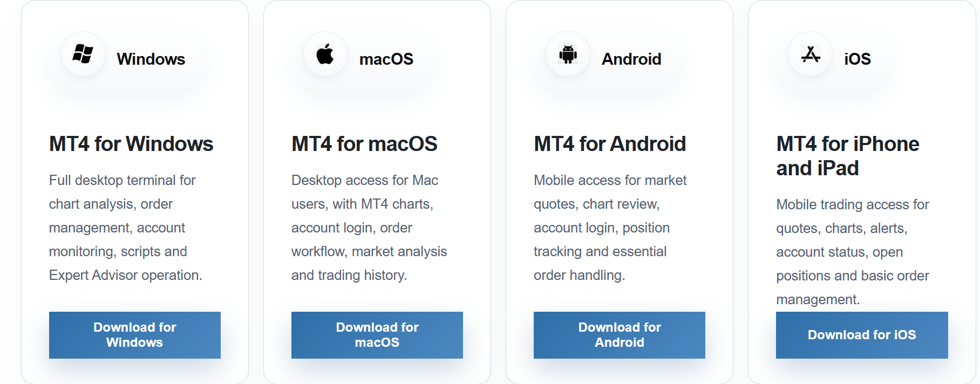The height and width of the screenshot is (384, 980).
Task: Click the MT4 for iPhone and iPad heading
Action: pos(848,156)
